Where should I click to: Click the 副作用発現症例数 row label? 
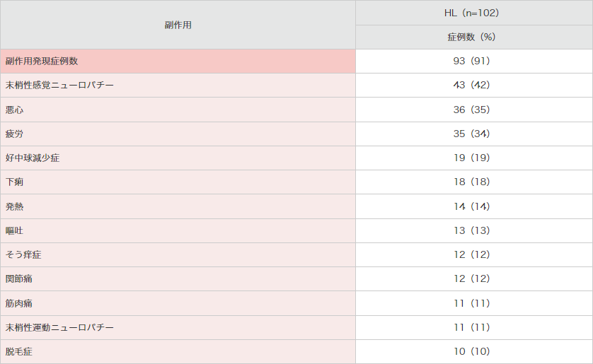point(42,61)
